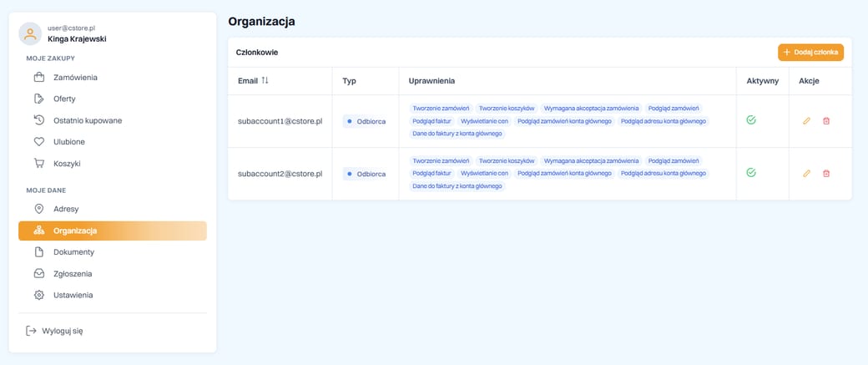The image size is (868, 365).
Task: Click subaccount1@cstore.pl email cell
Action: pos(280,121)
